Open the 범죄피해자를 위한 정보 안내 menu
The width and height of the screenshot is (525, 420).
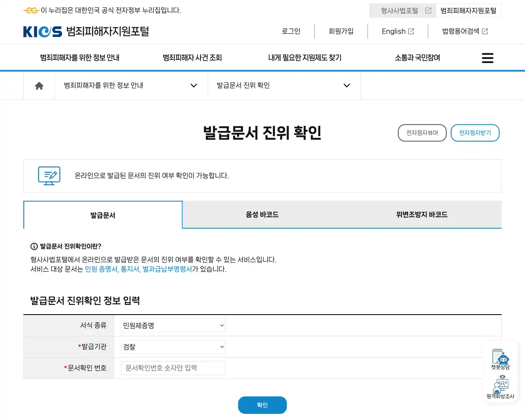click(x=80, y=58)
